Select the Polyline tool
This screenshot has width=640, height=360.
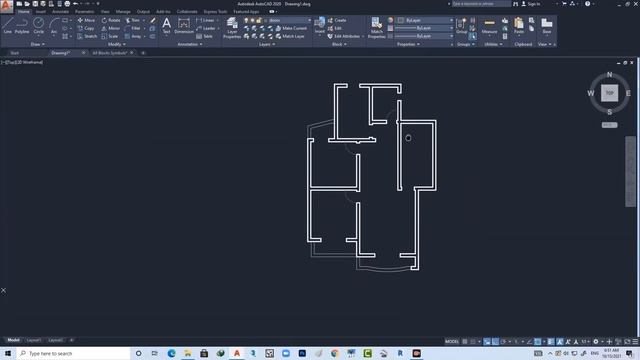click(x=22, y=26)
